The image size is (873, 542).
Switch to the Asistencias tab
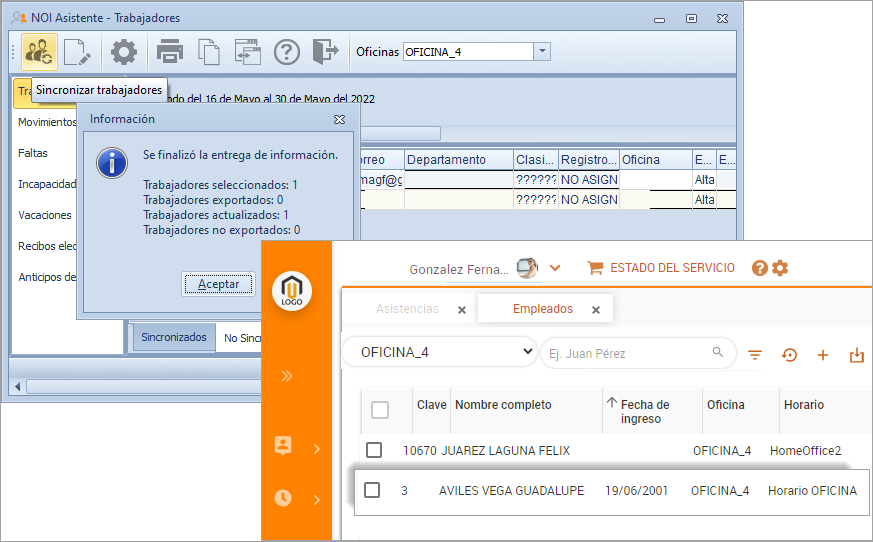point(407,309)
